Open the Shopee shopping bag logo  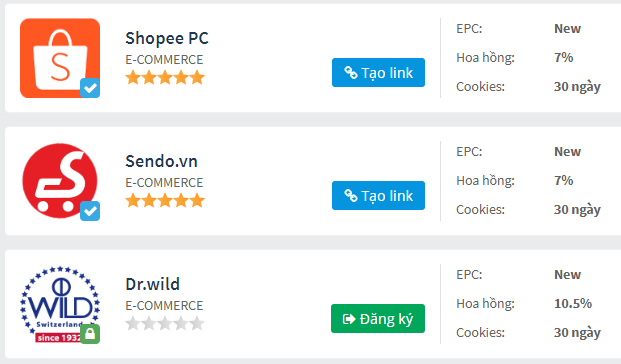pos(60,58)
